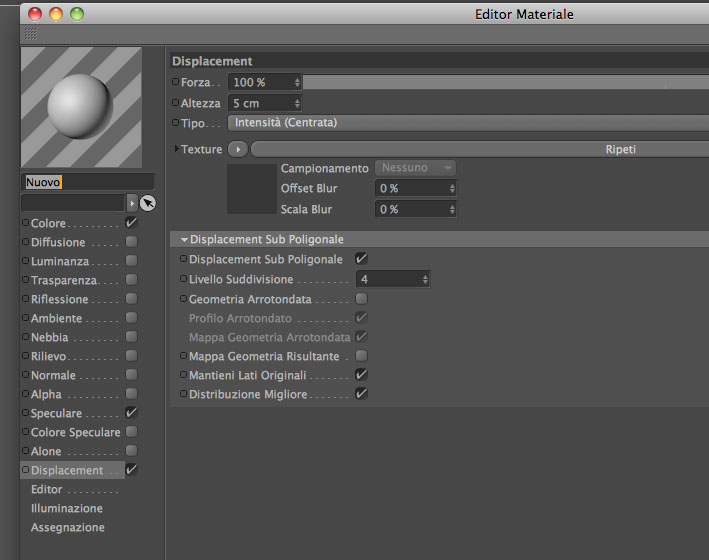This screenshot has width=709, height=560.
Task: Click the Altezza value stepper arrows
Action: tap(297, 104)
